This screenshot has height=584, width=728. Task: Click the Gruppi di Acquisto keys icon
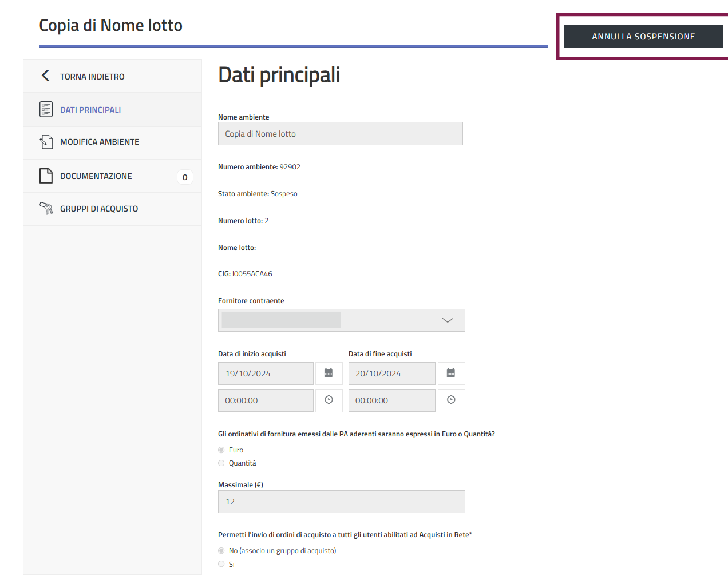click(46, 209)
